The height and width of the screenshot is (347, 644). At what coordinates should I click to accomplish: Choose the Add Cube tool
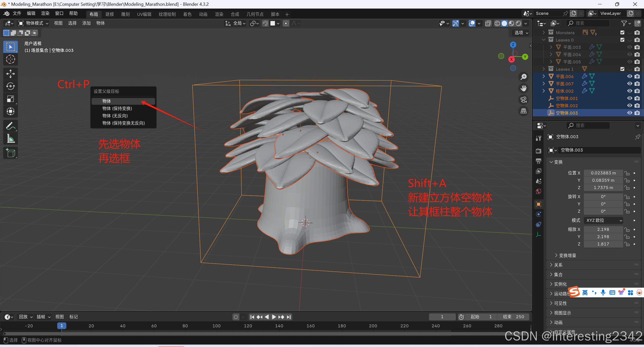10,153
